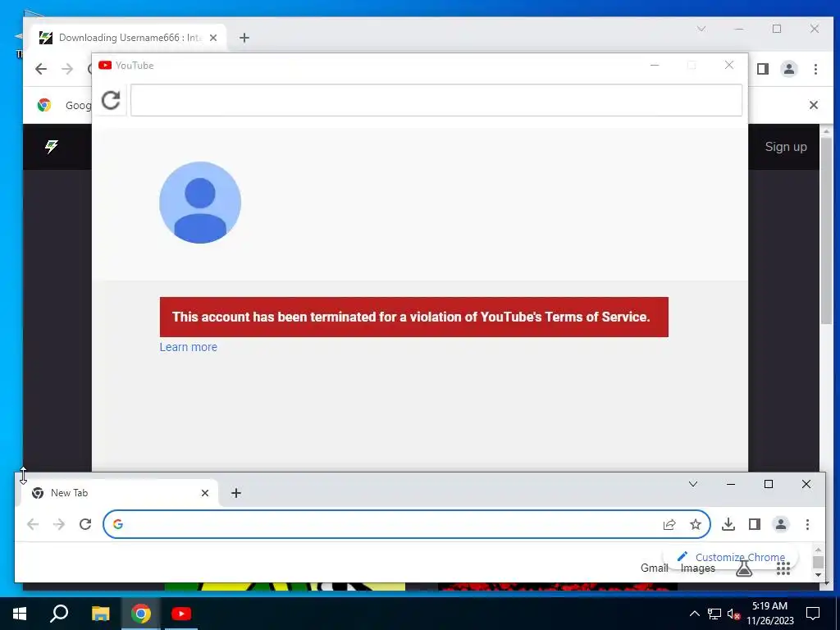The height and width of the screenshot is (630, 840).
Task: Close the New Tab tab
Action: (x=204, y=493)
